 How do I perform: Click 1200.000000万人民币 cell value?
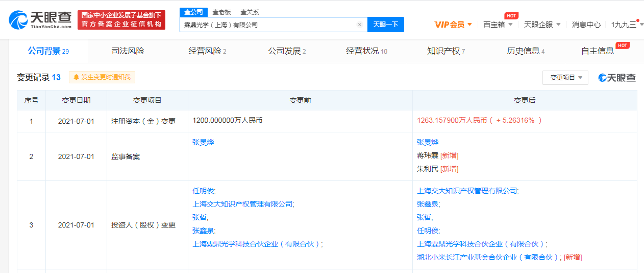coord(228,121)
